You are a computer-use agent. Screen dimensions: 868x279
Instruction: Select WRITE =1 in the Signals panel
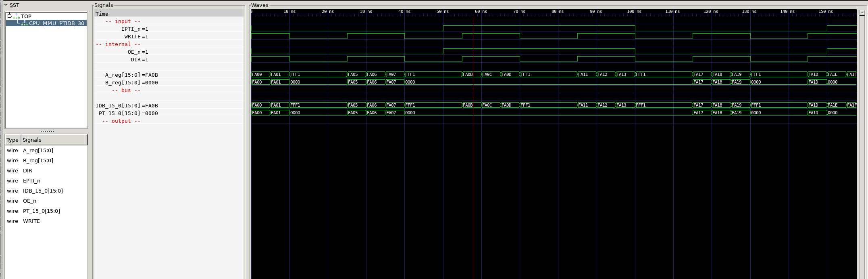coord(169,37)
